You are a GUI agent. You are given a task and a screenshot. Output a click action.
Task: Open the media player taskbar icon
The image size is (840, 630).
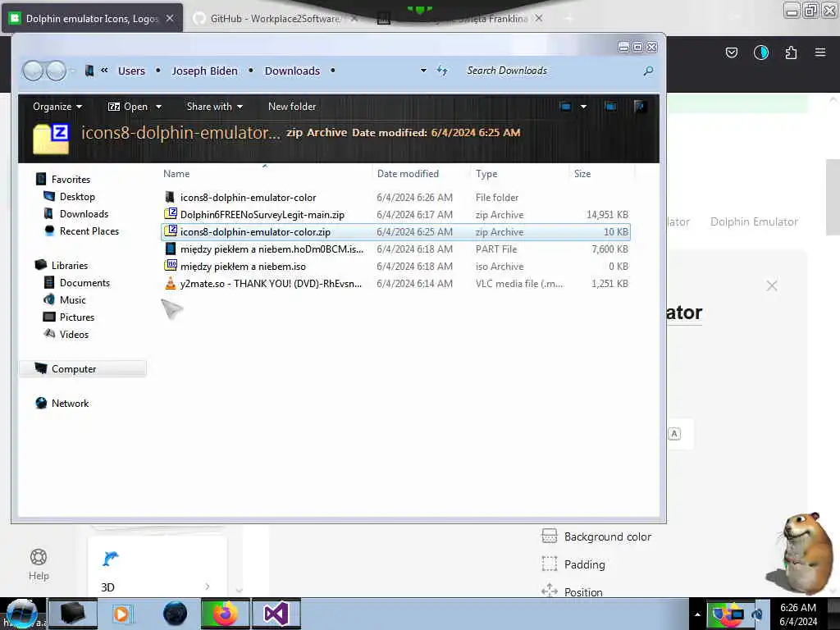(x=121, y=614)
